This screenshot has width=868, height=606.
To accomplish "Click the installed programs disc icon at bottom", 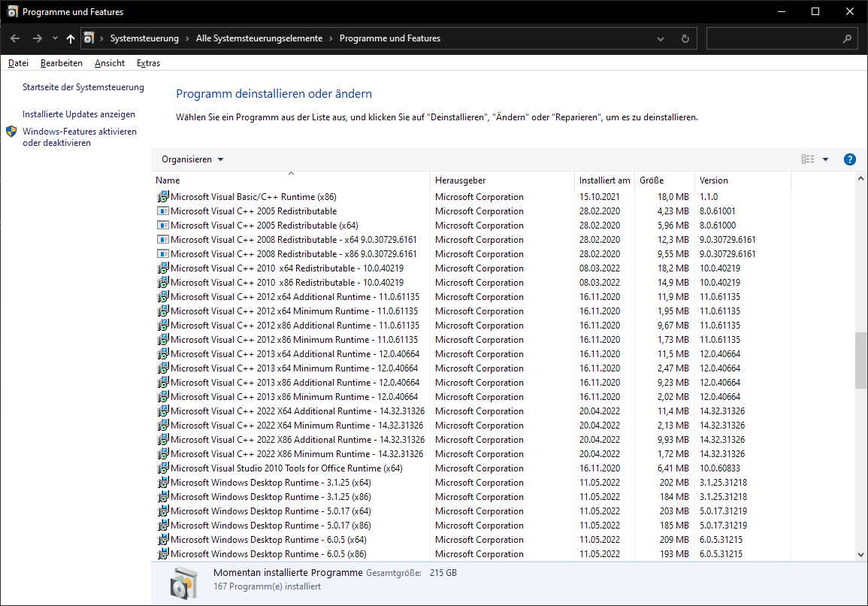I will [184, 583].
